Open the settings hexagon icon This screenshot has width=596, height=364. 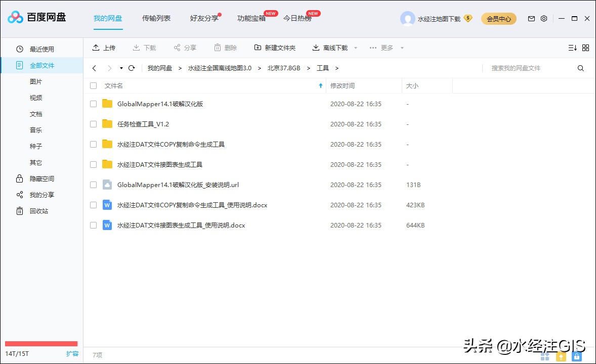point(544,18)
